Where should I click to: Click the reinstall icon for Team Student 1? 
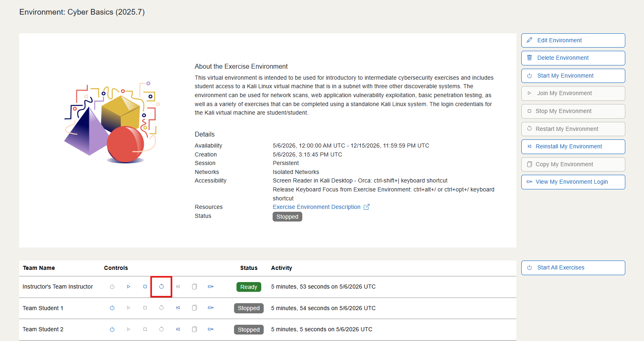point(178,308)
